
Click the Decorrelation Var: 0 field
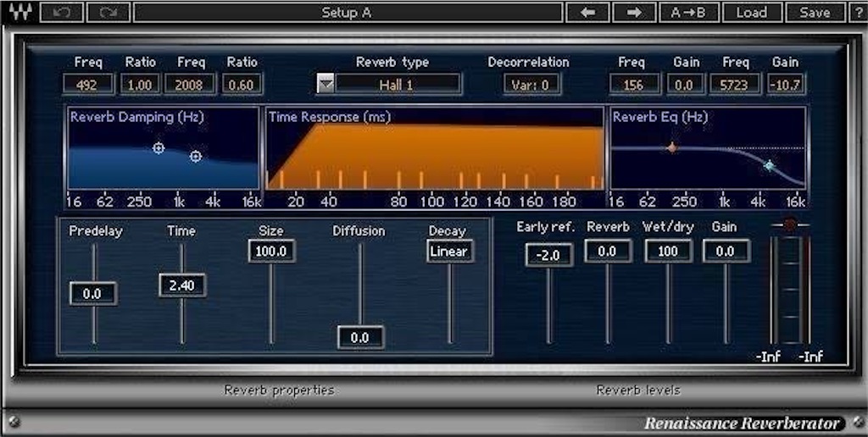[x=532, y=85]
